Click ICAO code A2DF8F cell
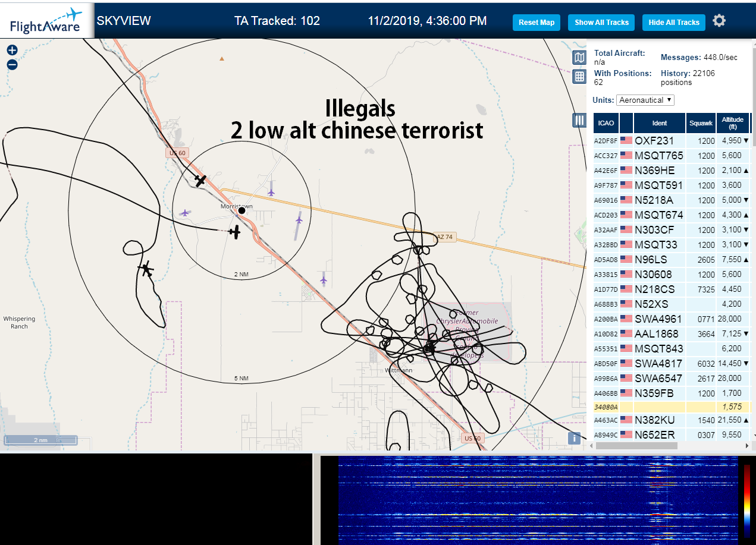Screen dimensions: 756x545 pyautogui.click(x=606, y=141)
